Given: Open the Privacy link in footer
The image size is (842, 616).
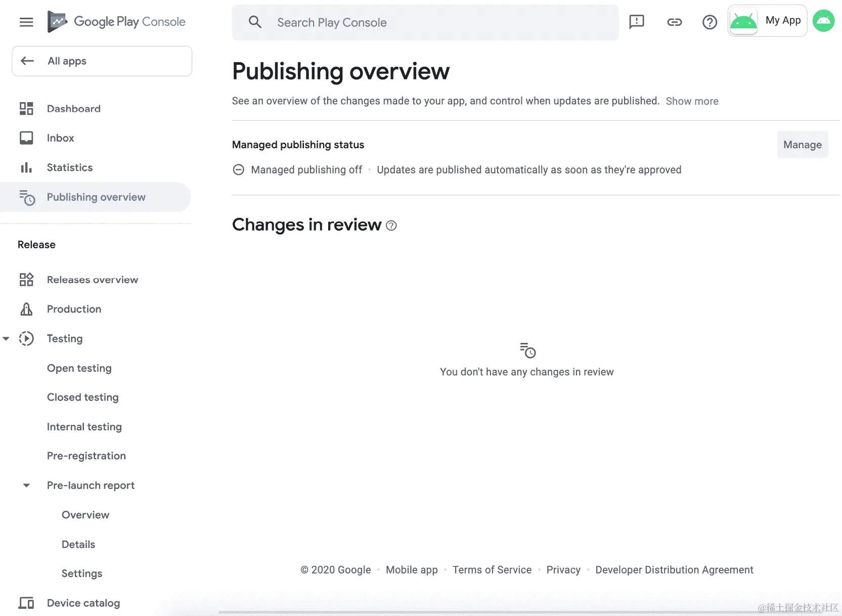Looking at the screenshot, I should tap(563, 570).
